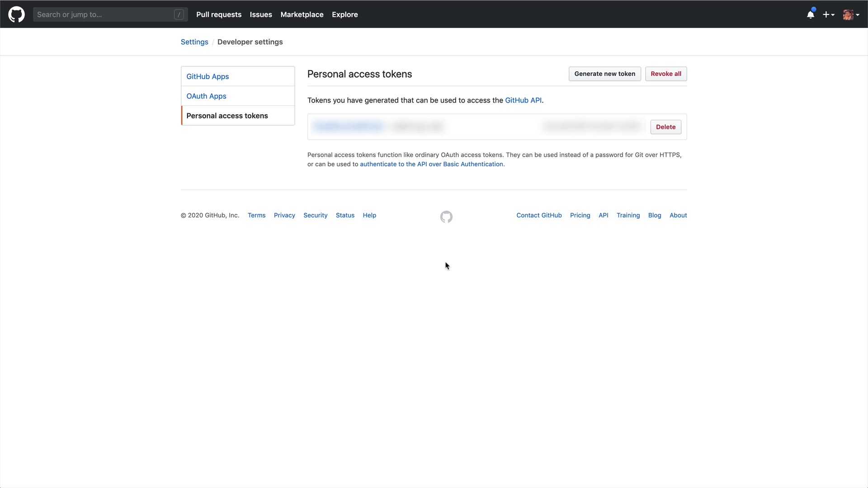
Task: Open the Status link in footer
Action: (345, 215)
